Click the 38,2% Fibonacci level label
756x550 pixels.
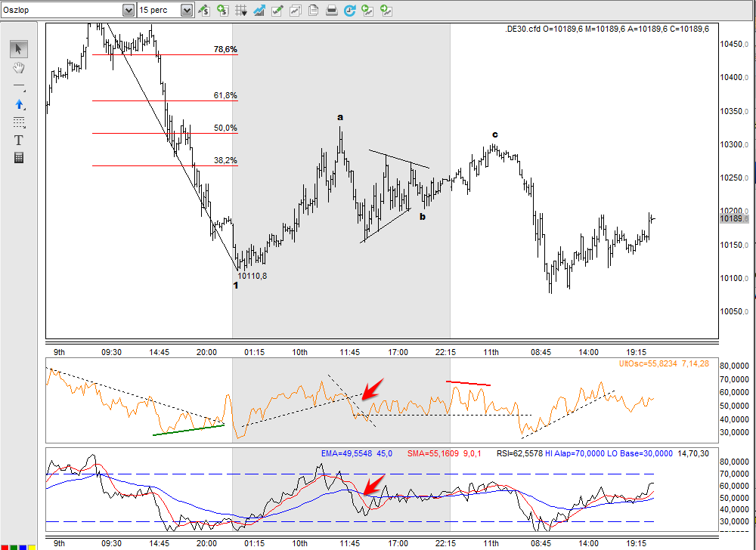[225, 160]
